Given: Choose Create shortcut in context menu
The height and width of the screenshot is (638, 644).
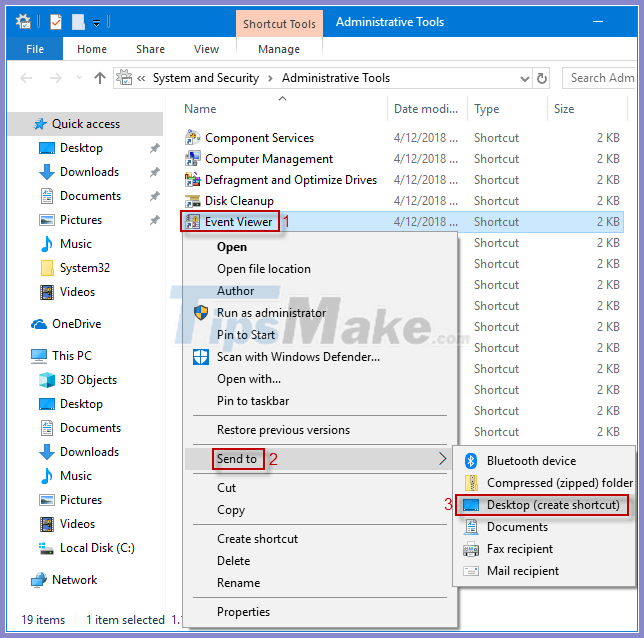Looking at the screenshot, I should coord(258,539).
